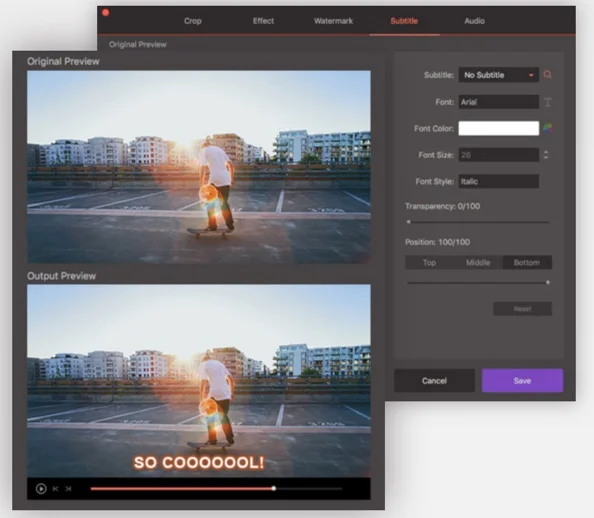594x518 pixels.
Task: Click the video playback progress knob
Action: 274,489
